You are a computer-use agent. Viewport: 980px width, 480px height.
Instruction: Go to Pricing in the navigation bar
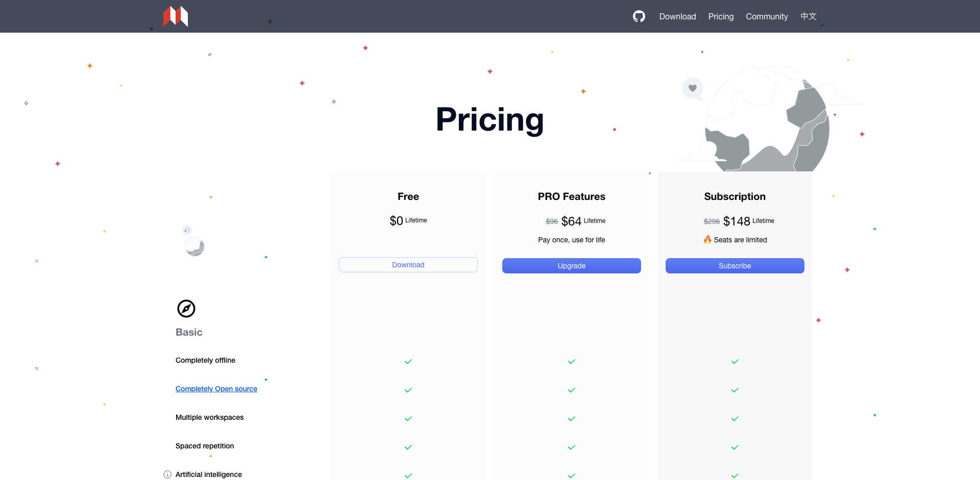[x=721, y=16]
